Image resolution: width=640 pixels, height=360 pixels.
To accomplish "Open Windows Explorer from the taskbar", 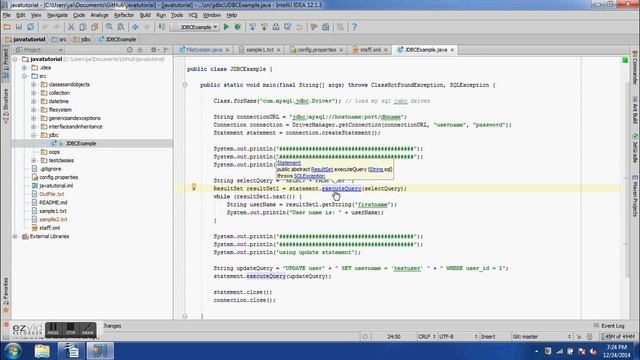I will [42, 351].
